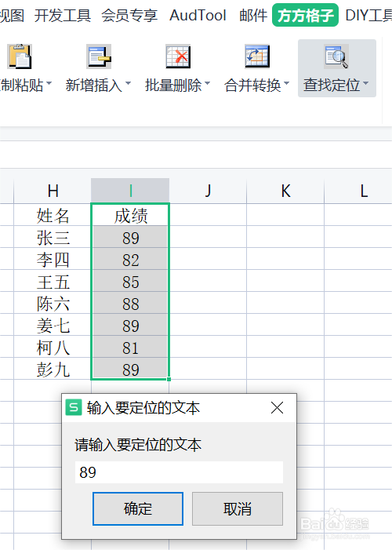Click the 取消 button in dialog

click(238, 508)
